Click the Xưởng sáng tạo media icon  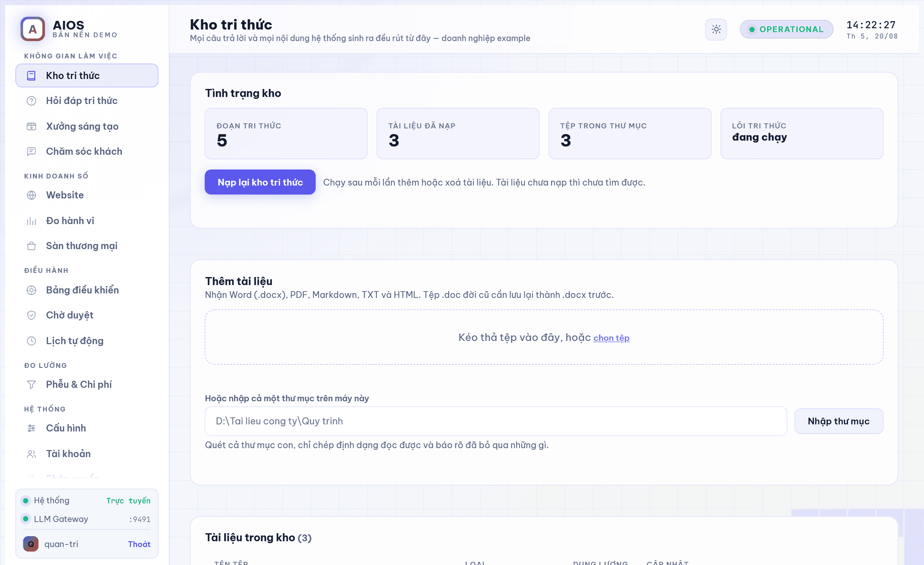point(31,126)
